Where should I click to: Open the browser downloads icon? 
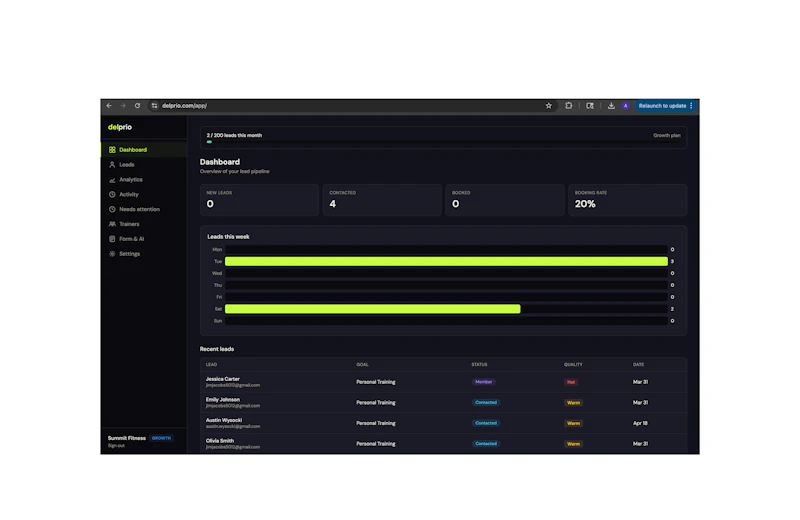tap(611, 106)
